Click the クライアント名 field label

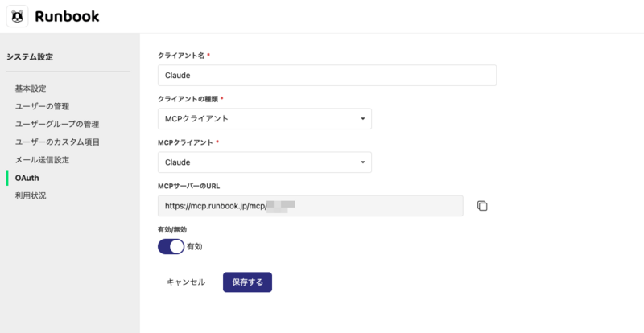181,55
